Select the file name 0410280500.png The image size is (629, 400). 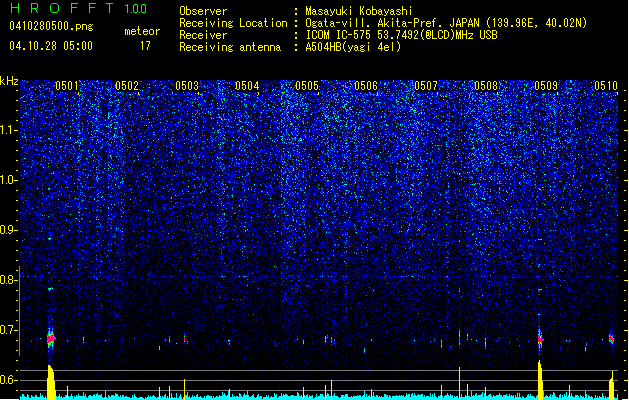[x=51, y=26]
